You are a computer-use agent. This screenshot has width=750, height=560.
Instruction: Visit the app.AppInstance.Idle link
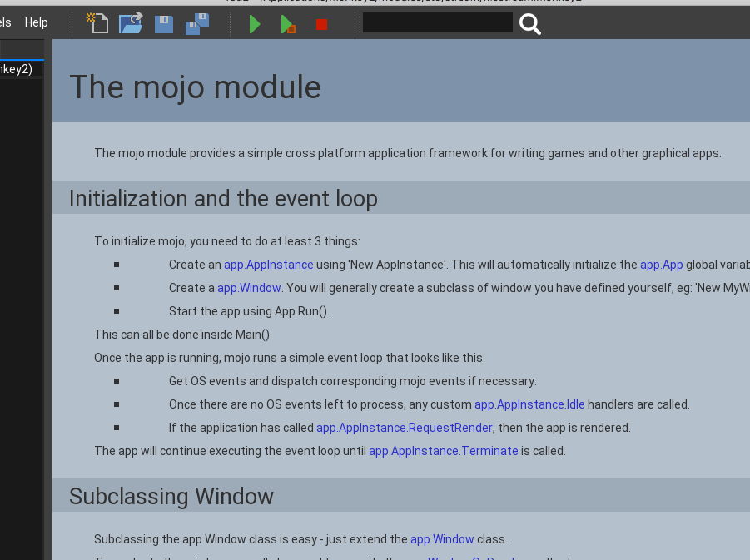click(529, 404)
